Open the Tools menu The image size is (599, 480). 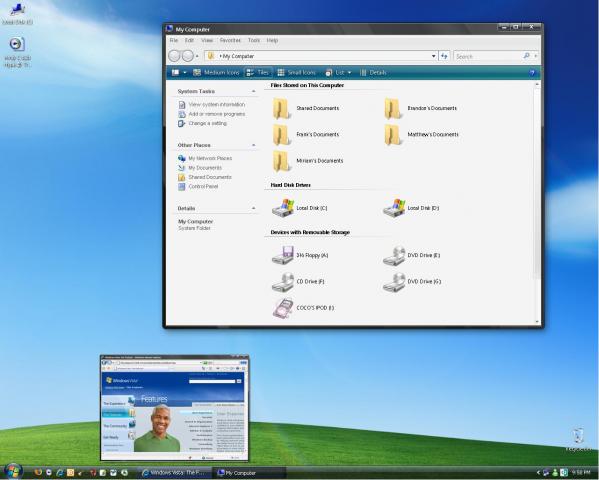pos(254,40)
